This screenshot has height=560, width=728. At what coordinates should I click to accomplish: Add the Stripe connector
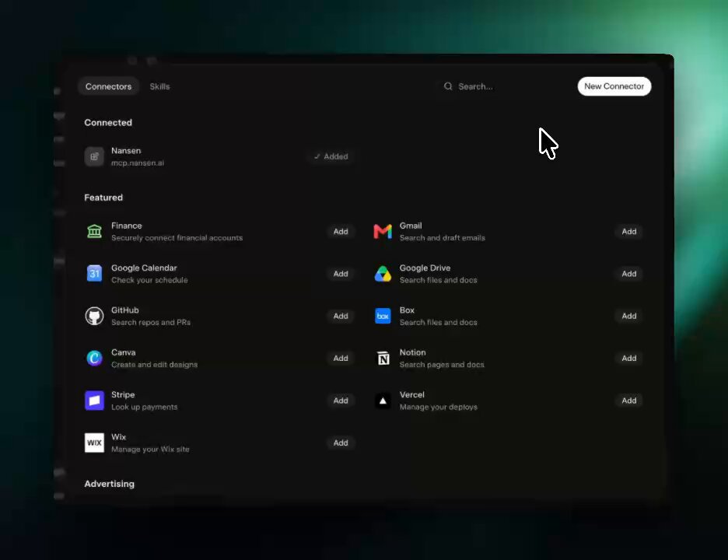(x=341, y=401)
